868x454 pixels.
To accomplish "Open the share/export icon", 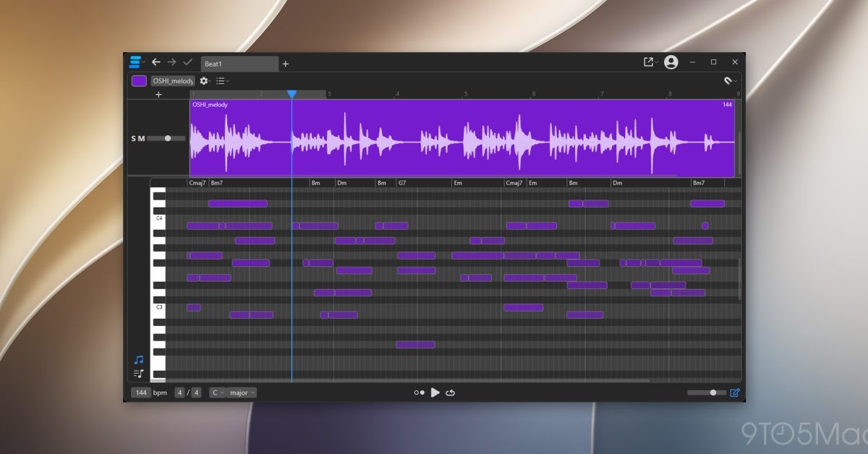I will pos(648,62).
